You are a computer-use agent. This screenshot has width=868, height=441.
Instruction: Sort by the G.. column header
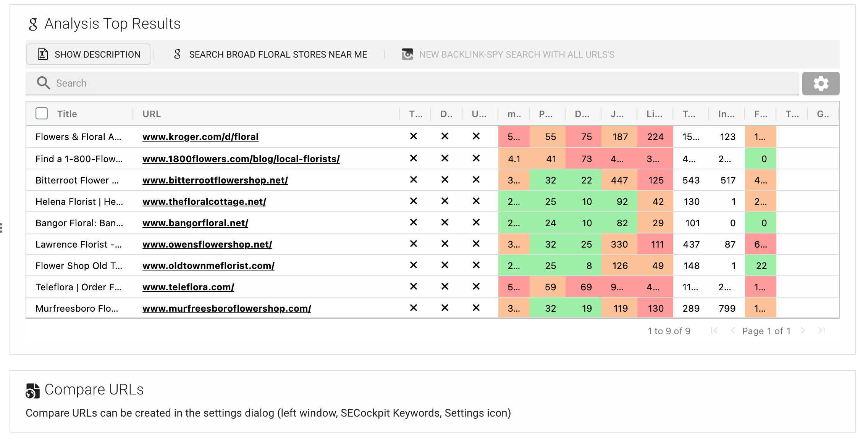tap(823, 114)
